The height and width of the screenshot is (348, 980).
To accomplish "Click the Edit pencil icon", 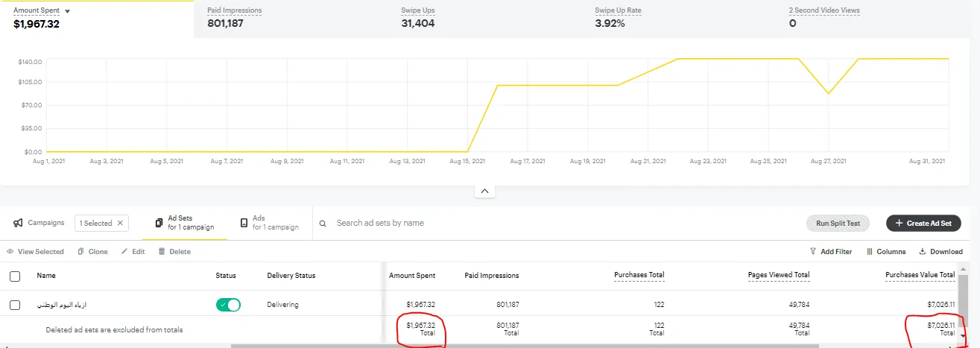I will 124,252.
